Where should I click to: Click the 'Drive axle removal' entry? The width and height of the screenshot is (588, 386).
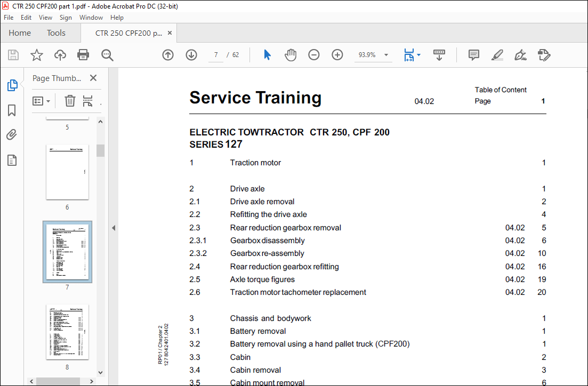point(262,202)
